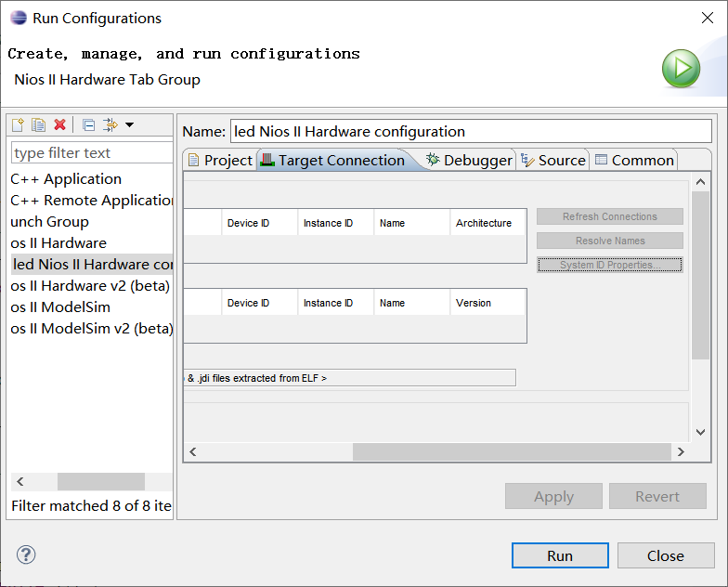
Task: Click the horizontal scrollbar right arrow in the tab pane
Action: 680,451
